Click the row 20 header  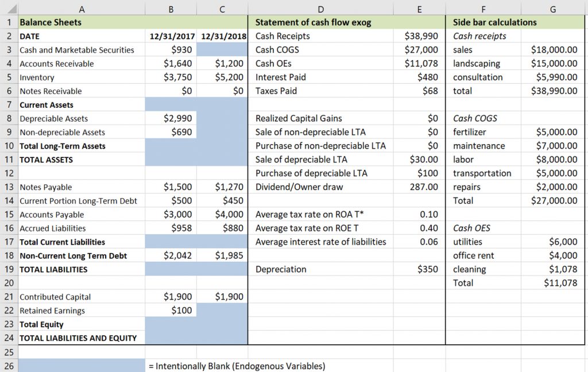click(x=9, y=283)
